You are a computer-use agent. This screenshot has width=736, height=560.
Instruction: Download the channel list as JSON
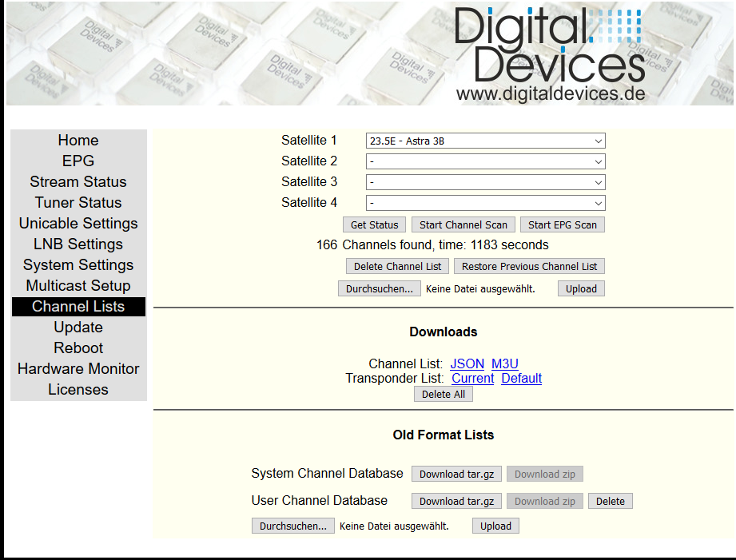tap(467, 364)
